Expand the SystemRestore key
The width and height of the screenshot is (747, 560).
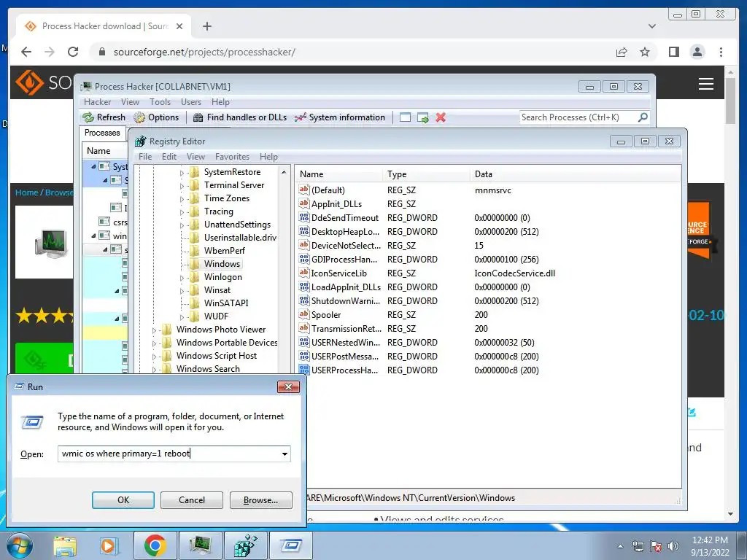point(182,173)
